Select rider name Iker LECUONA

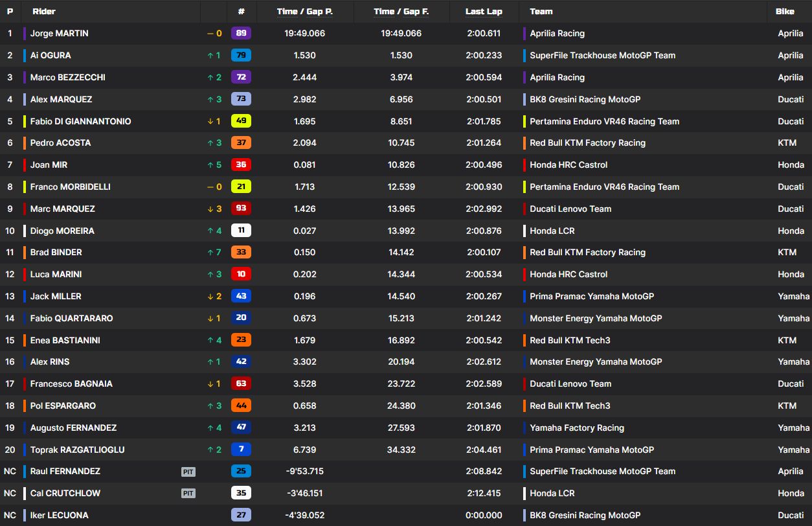(x=60, y=515)
